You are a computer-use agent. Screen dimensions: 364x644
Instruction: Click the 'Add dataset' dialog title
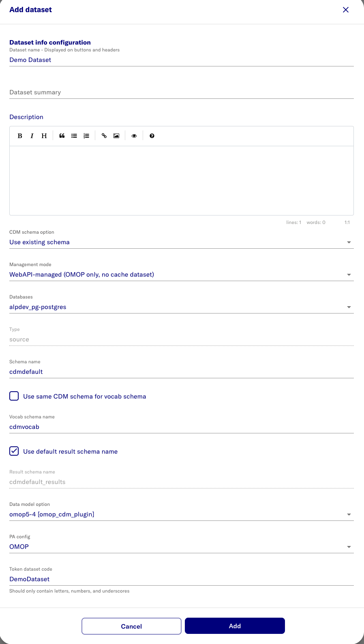pyautogui.click(x=31, y=10)
